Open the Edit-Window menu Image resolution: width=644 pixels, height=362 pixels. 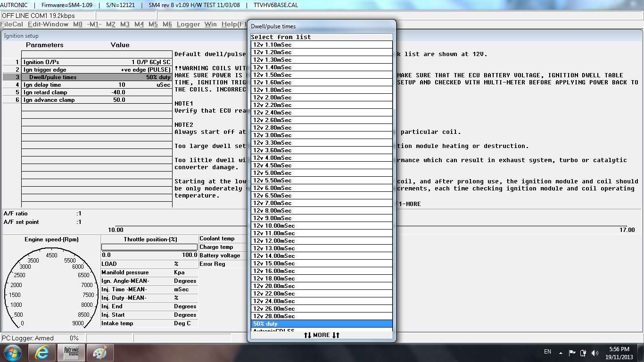pos(48,24)
